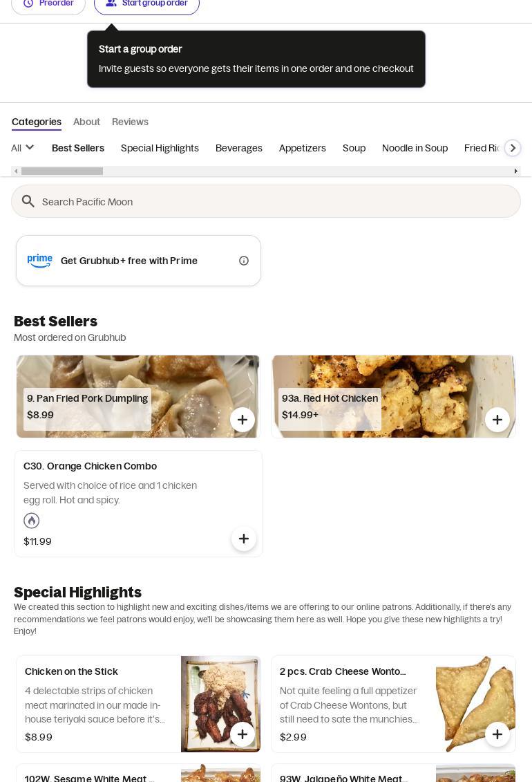Image resolution: width=532 pixels, height=782 pixels.
Task: Open the Reviews tab
Action: click(x=130, y=122)
